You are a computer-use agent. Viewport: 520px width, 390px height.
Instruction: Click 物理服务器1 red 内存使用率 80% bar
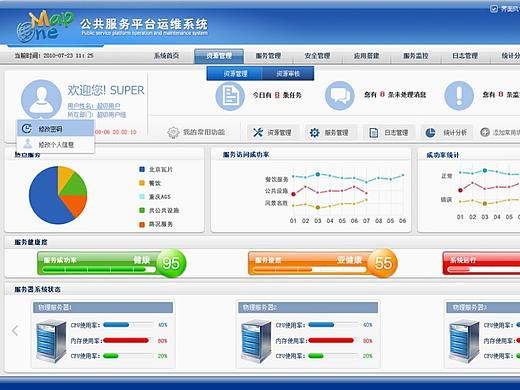click(126, 340)
